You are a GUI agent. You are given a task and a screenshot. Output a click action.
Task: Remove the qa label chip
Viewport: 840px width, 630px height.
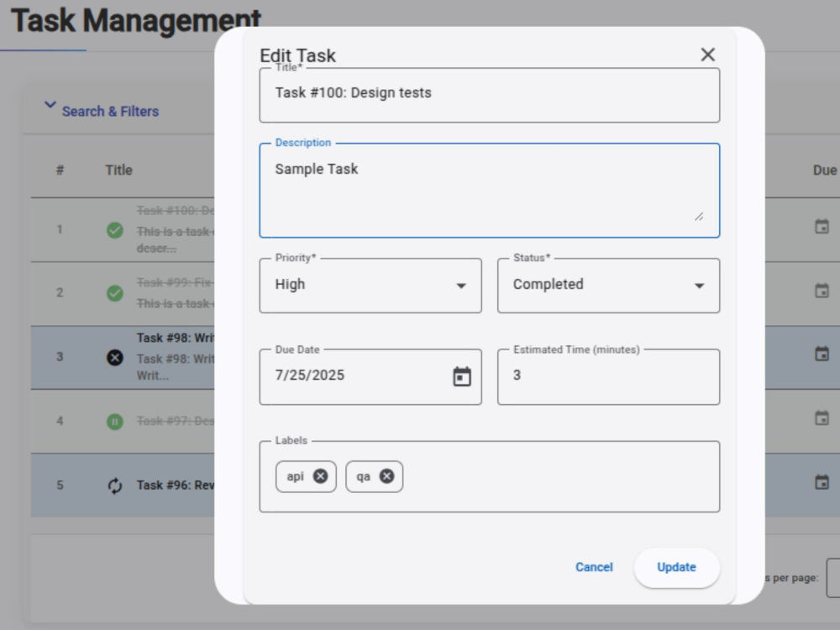[x=386, y=476]
